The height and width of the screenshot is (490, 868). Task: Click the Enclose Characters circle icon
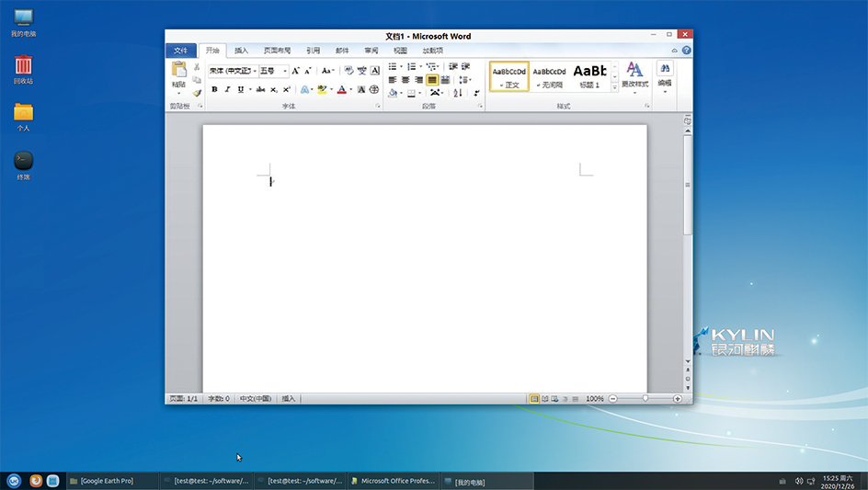[374, 89]
